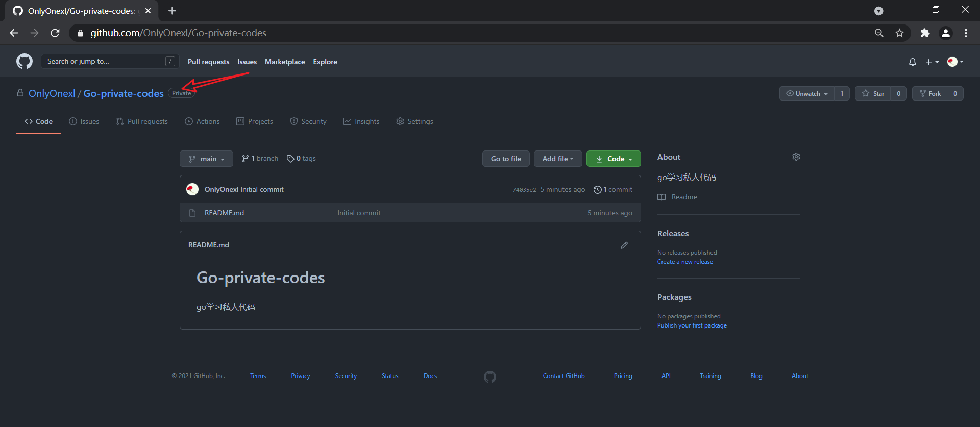Open the GitHub home logo in the header
980x427 pixels.
pos(24,61)
